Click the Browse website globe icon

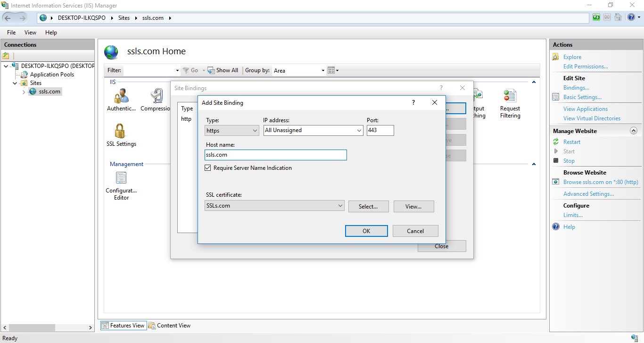[556, 182]
